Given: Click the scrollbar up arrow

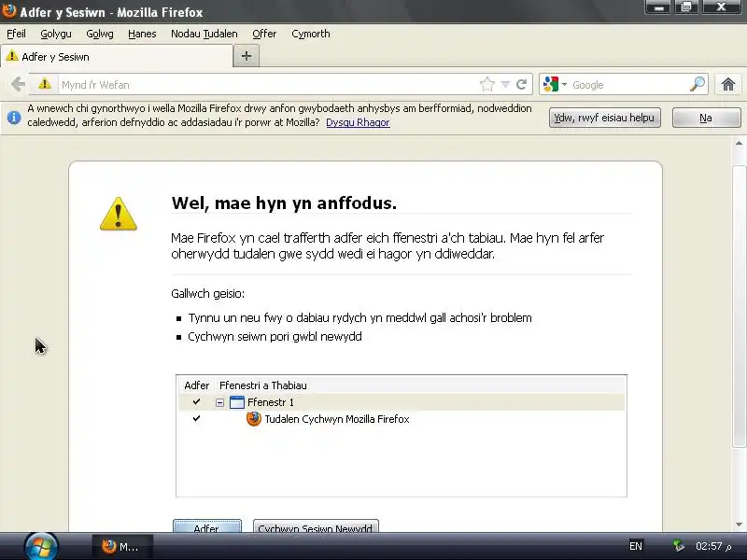Looking at the screenshot, I should [739, 143].
